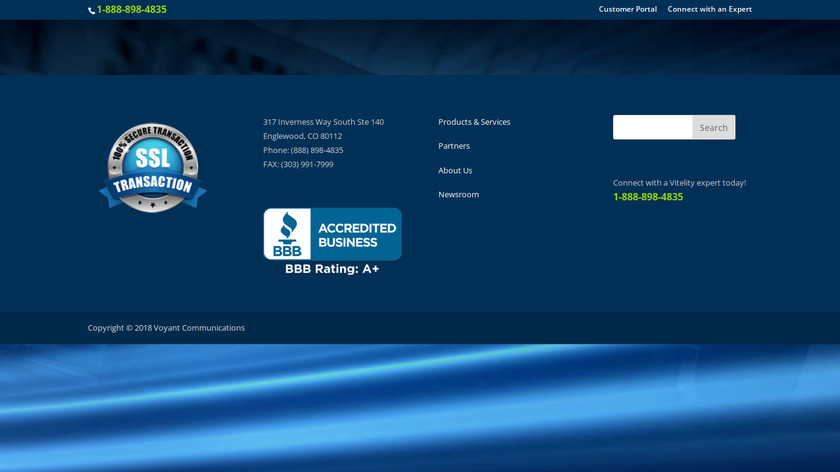
Task: Click the FAX: (303) 991-7999 text
Action: (x=298, y=164)
